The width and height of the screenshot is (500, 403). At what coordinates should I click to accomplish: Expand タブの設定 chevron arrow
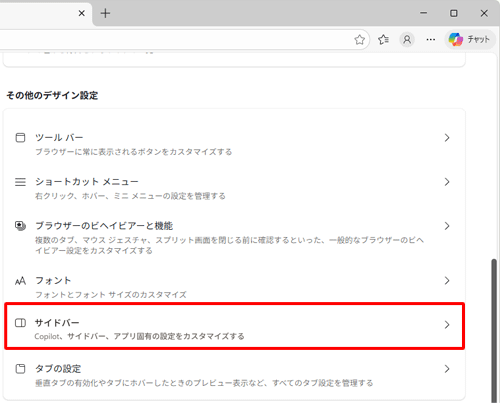click(447, 369)
